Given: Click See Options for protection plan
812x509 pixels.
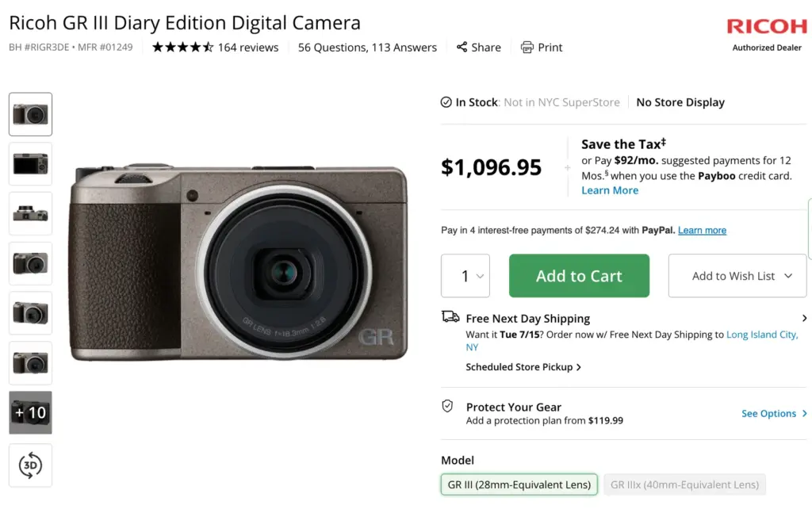Looking at the screenshot, I should [x=773, y=413].
